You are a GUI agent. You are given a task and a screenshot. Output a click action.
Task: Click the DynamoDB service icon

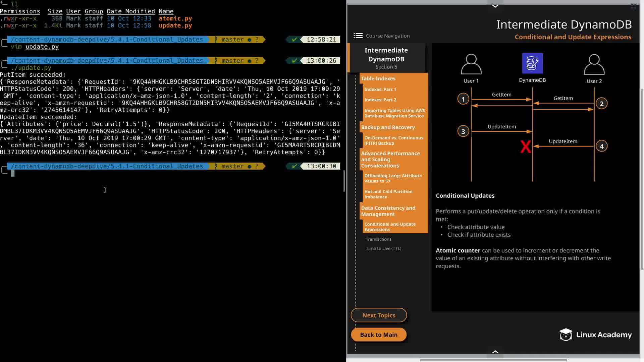(x=532, y=63)
